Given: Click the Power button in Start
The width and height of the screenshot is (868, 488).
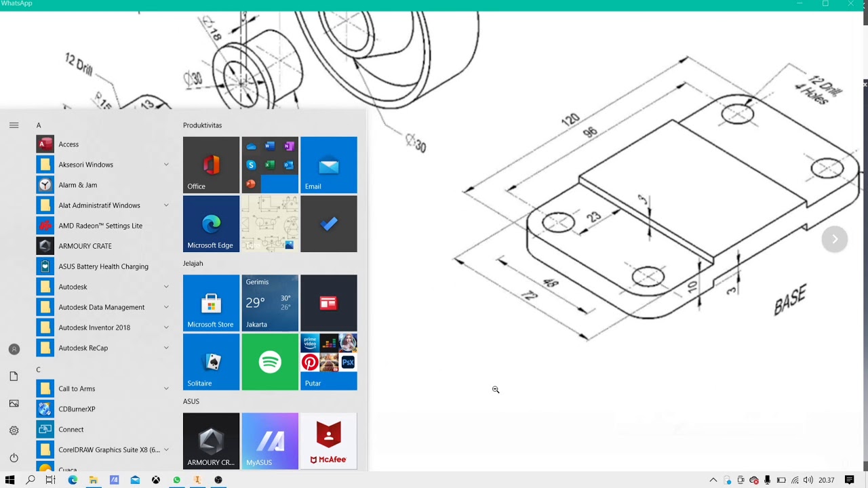Looking at the screenshot, I should (14, 457).
